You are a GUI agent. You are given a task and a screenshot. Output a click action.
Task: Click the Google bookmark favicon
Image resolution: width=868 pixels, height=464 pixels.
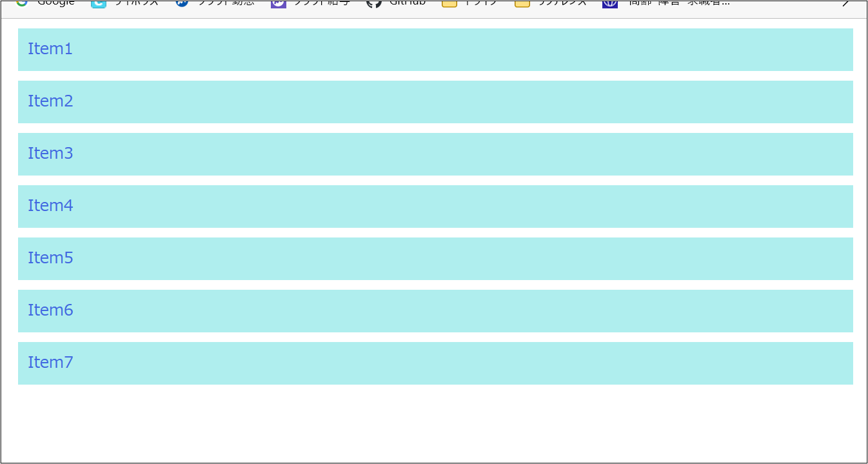[x=22, y=3]
